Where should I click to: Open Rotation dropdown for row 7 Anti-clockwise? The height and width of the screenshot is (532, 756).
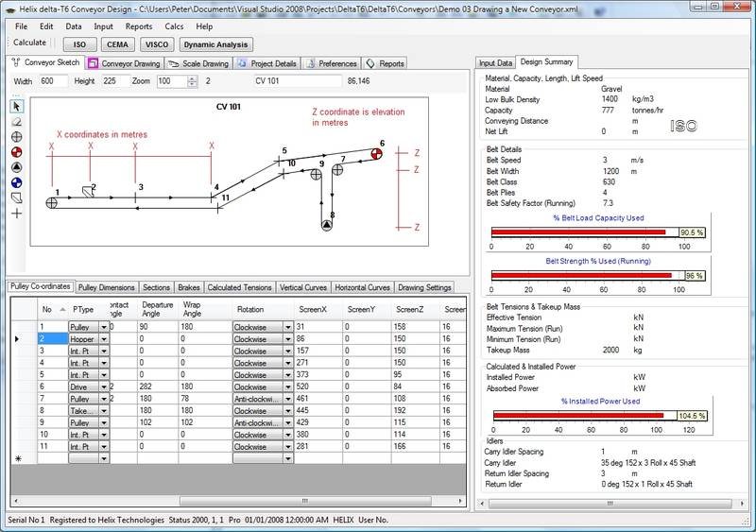(288, 399)
